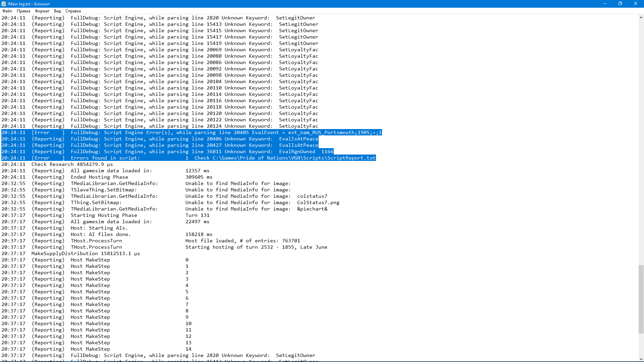Click 'Starting hosting of turn 2532' text
The width and height of the screenshot is (644, 362).
pyautogui.click(x=229, y=247)
